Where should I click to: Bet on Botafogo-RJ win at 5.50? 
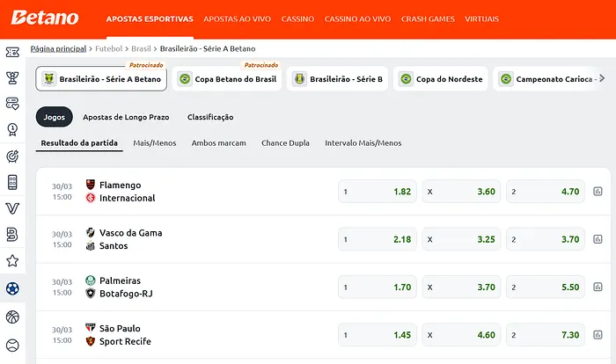(x=546, y=287)
